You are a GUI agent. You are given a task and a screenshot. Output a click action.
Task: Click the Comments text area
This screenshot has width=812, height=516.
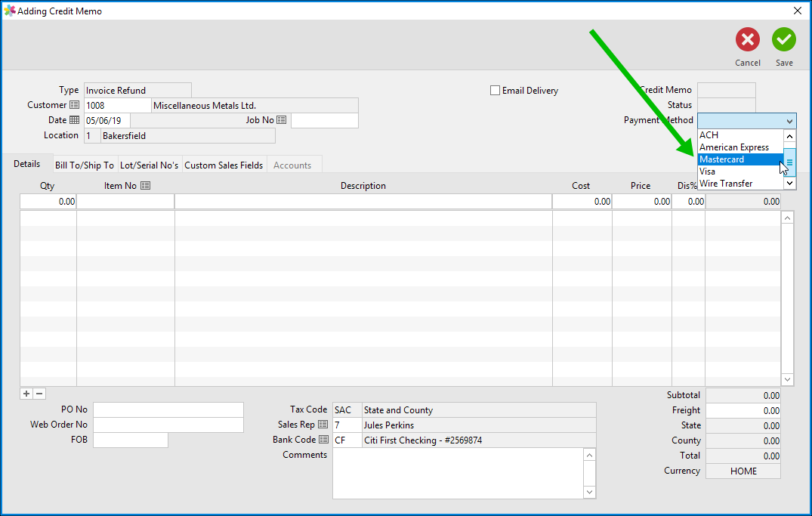point(458,474)
